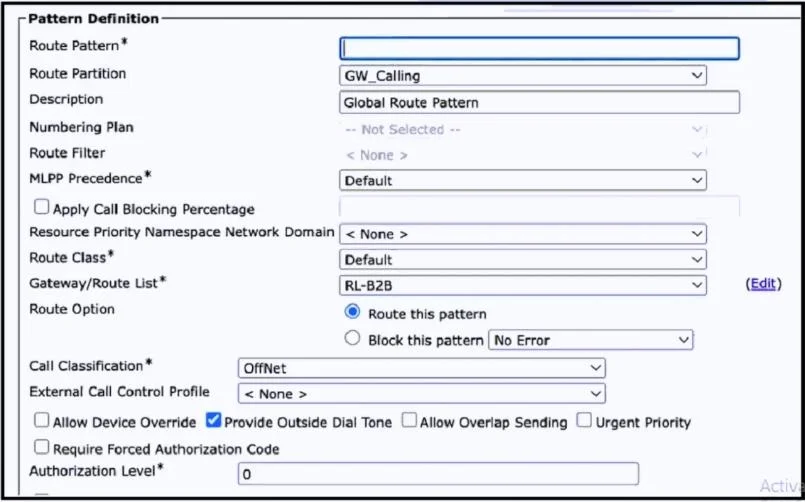
Task: Expand the Route Class dropdown
Action: pos(523,259)
